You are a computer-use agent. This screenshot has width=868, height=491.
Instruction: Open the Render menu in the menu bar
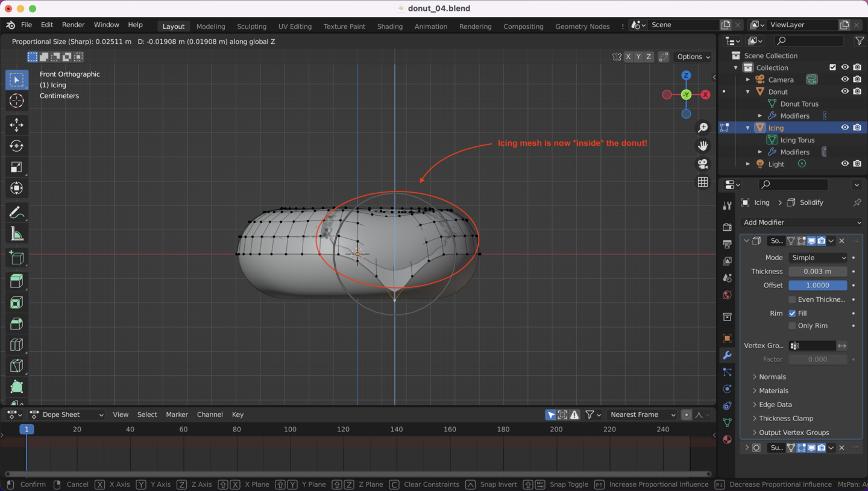(x=73, y=25)
